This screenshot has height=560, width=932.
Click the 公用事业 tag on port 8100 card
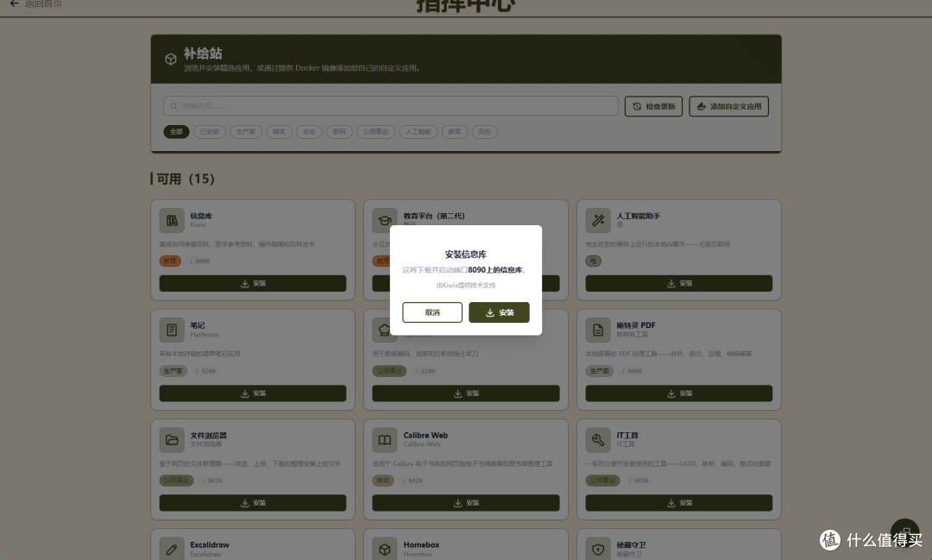point(389,371)
